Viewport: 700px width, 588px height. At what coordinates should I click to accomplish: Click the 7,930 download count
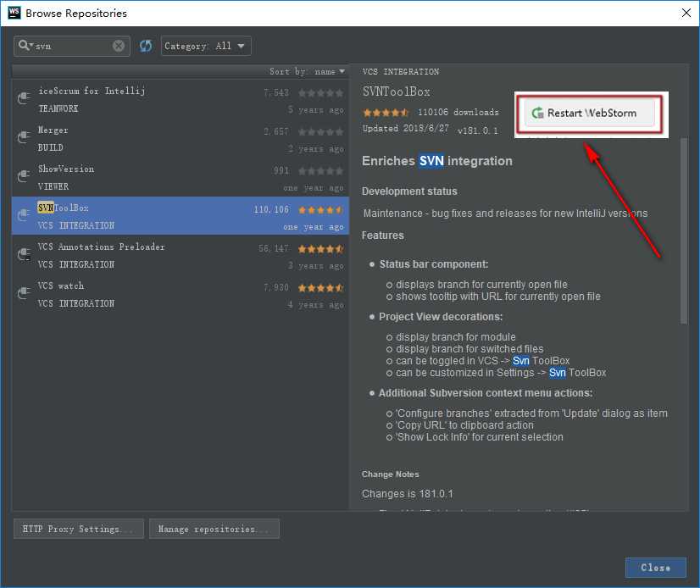click(x=276, y=287)
